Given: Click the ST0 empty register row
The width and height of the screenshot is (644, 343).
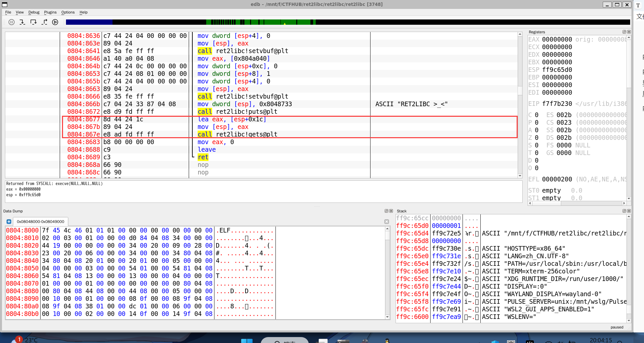Looking at the screenshot, I should point(555,190).
